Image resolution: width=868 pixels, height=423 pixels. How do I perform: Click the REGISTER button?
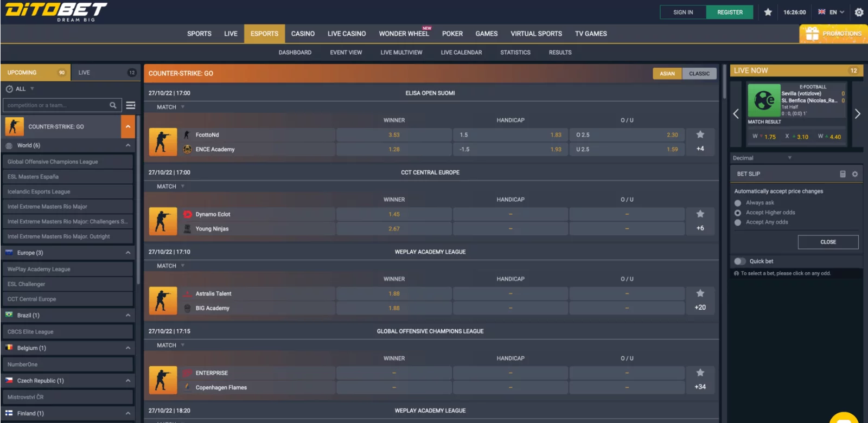click(730, 12)
